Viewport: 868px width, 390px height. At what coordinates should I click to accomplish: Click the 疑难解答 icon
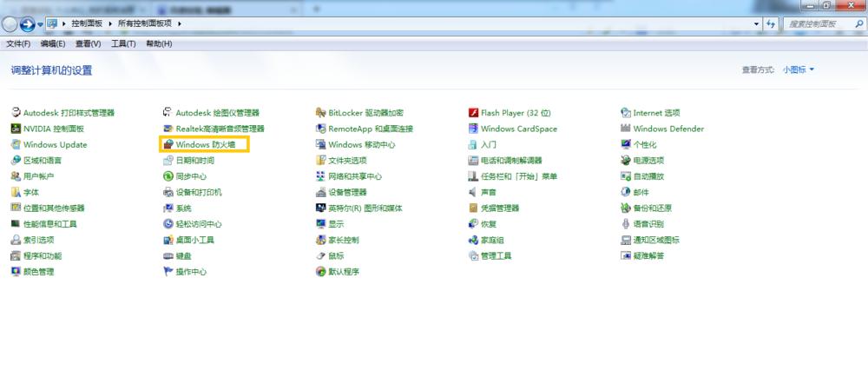626,256
